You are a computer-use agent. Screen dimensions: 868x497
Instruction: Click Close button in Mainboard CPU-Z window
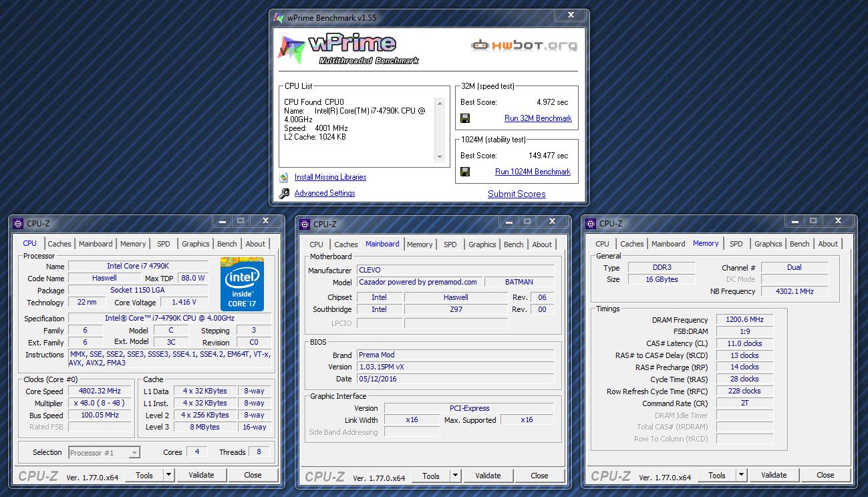pyautogui.click(x=539, y=476)
